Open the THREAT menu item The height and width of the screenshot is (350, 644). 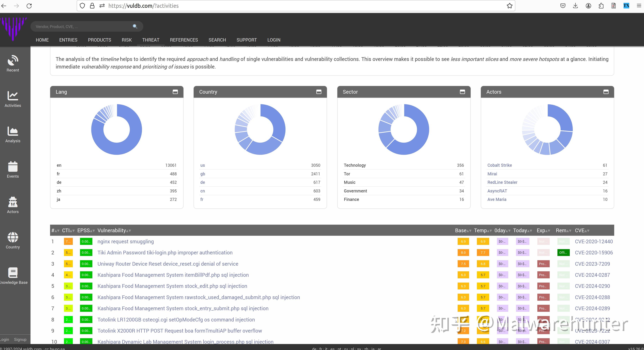[151, 40]
